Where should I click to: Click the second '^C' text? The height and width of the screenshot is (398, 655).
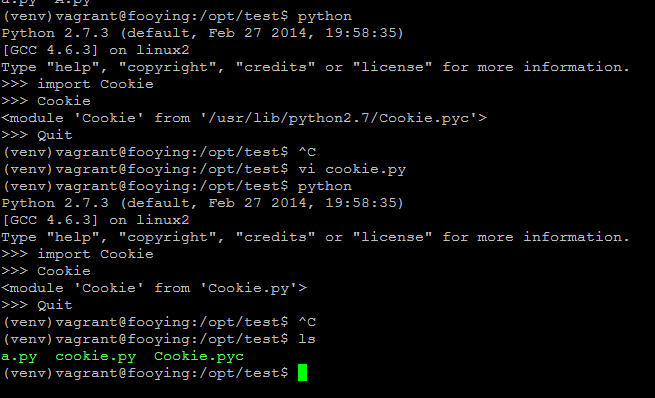click(x=307, y=322)
